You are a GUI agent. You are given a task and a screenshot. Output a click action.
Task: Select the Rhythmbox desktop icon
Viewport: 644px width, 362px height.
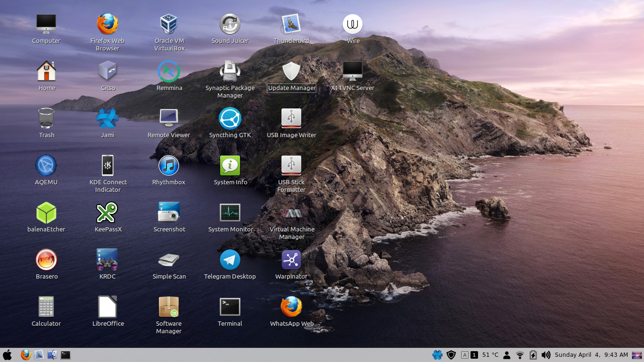(x=169, y=166)
